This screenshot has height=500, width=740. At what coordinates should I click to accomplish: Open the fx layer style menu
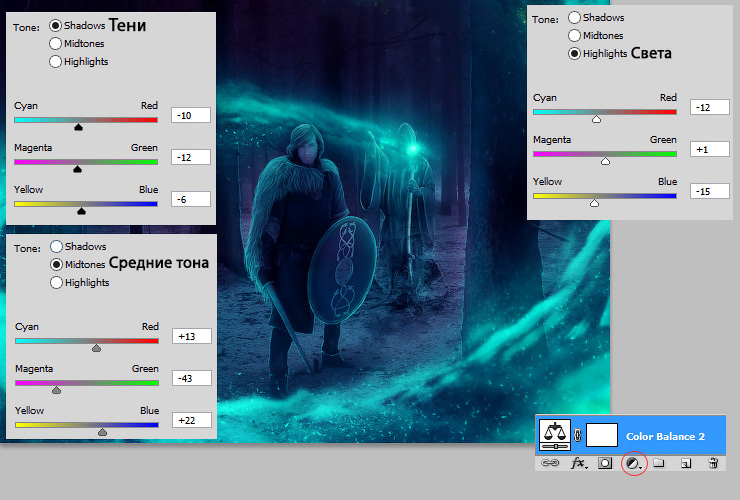579,463
